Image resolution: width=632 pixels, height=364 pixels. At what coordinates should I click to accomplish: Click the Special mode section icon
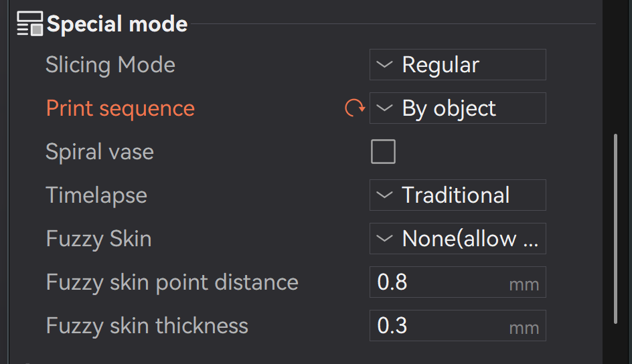coord(30,24)
